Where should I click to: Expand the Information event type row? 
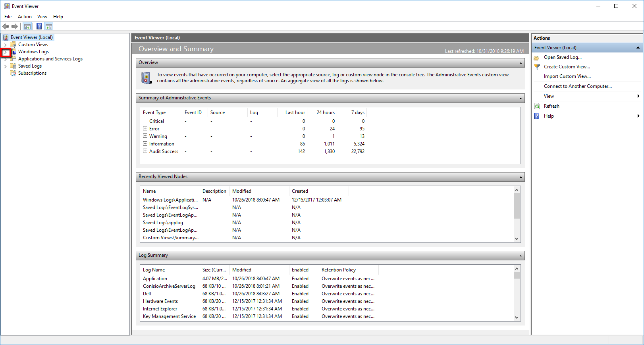pos(145,143)
